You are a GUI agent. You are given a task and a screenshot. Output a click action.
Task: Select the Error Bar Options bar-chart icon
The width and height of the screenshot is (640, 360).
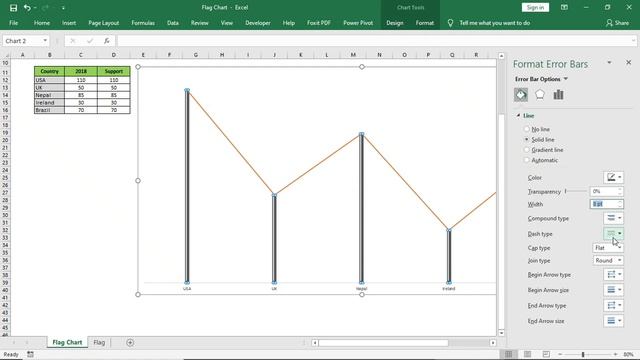click(558, 95)
